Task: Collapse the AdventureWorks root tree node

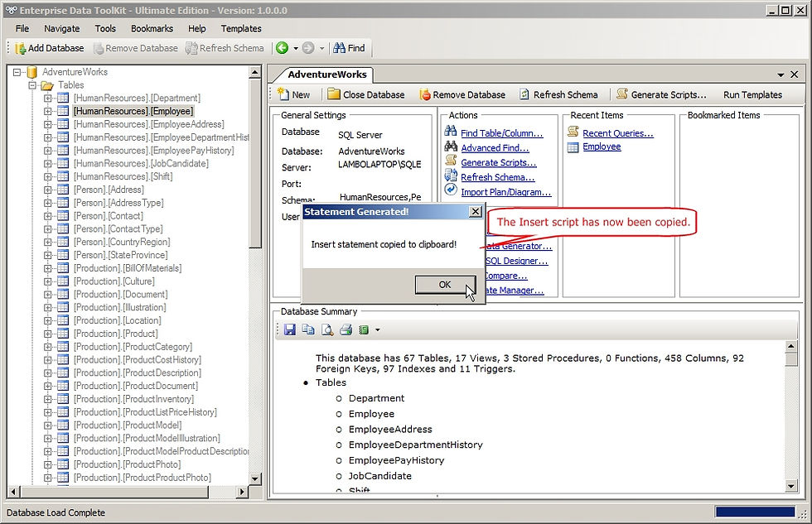Action: point(17,72)
